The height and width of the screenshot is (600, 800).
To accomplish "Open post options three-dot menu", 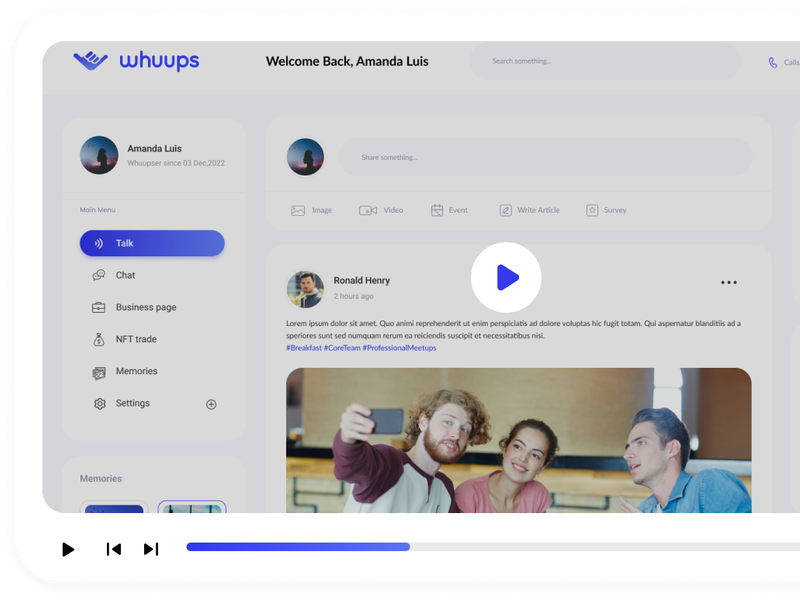I will (729, 283).
